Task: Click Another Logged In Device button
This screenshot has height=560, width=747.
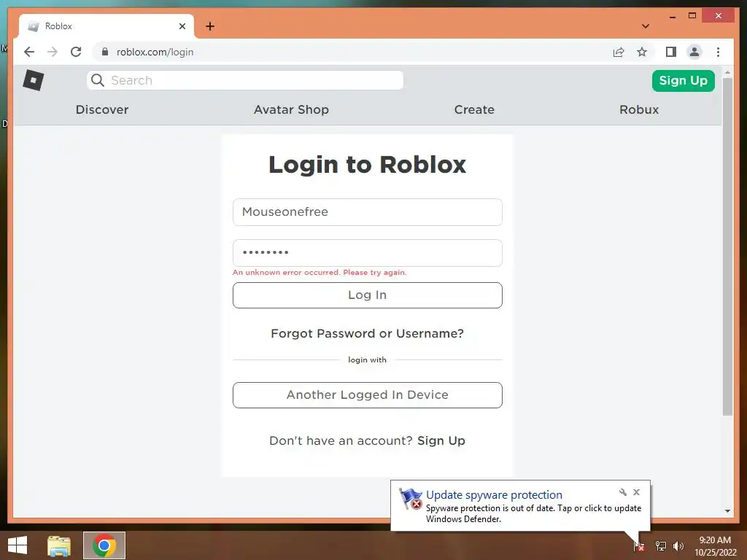Action: coord(368,394)
